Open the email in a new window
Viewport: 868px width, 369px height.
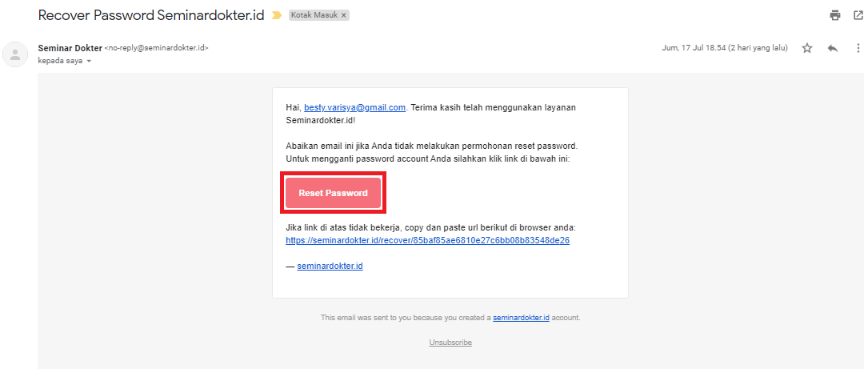coord(858,15)
